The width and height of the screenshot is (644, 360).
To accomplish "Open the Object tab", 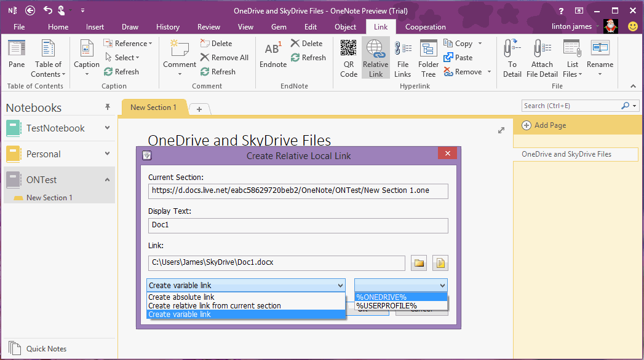I will pyautogui.click(x=346, y=27).
